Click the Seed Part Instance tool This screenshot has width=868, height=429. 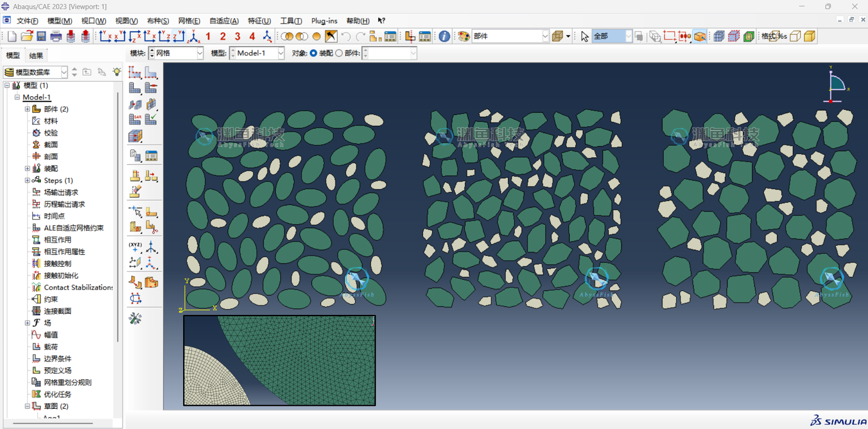click(x=135, y=72)
